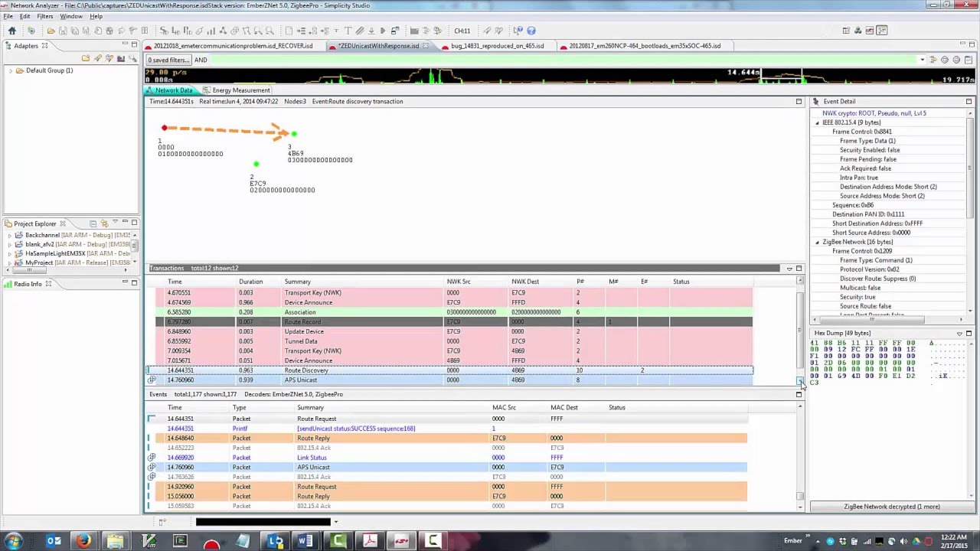980x551 pixels.
Task: Close the ZEDUnicastWithResponse.isd tab
Action: [426, 46]
